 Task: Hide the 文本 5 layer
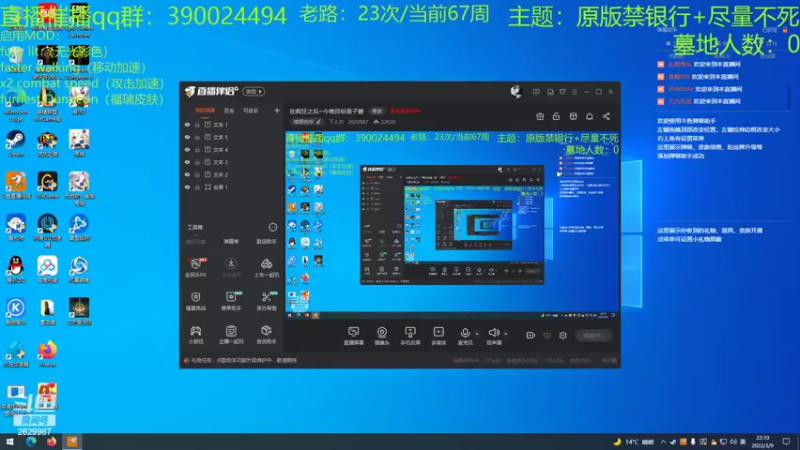187,137
